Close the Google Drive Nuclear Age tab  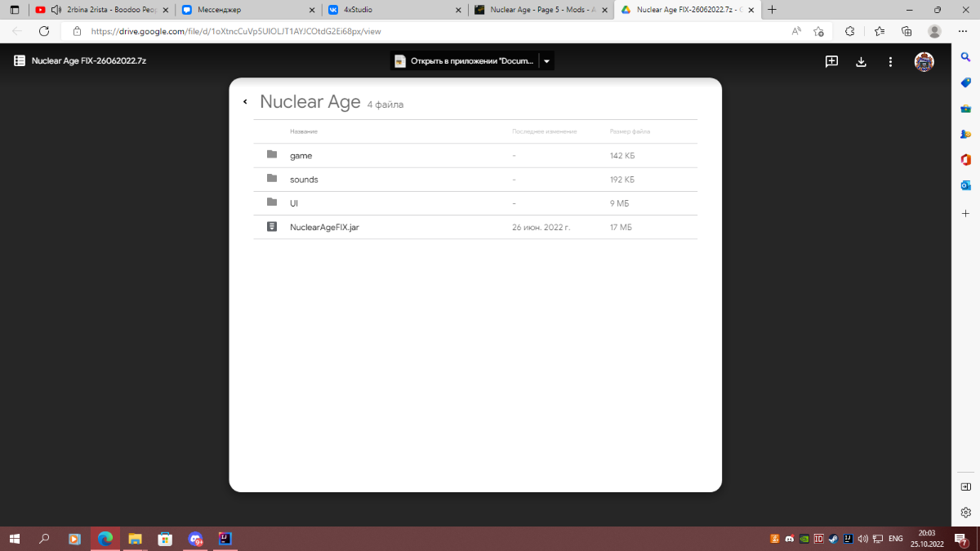(753, 10)
